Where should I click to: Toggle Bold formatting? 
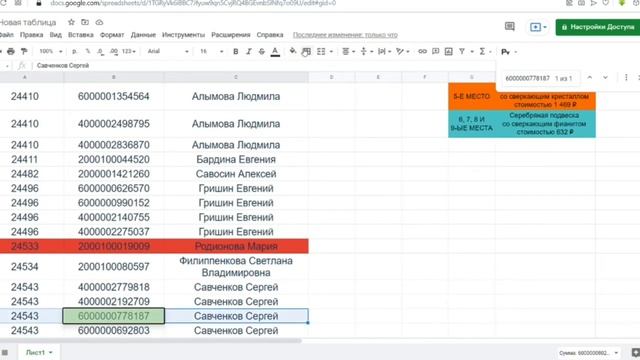(x=236, y=51)
